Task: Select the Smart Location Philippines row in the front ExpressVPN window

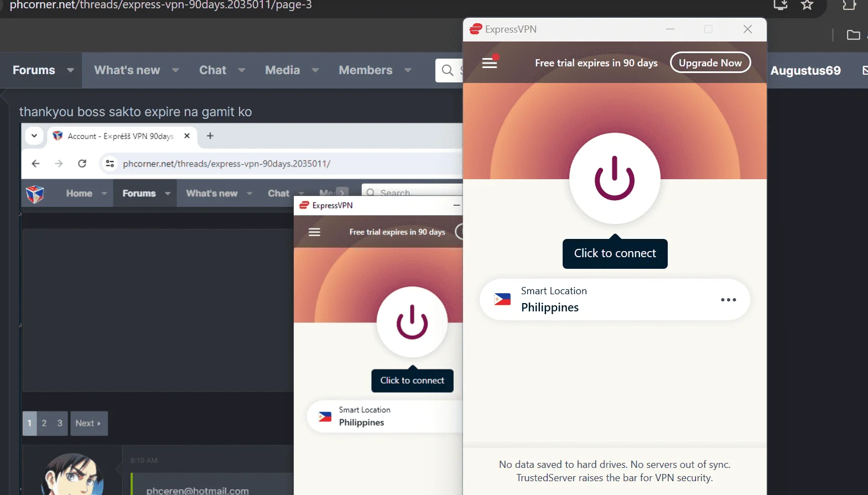Action: 615,299
